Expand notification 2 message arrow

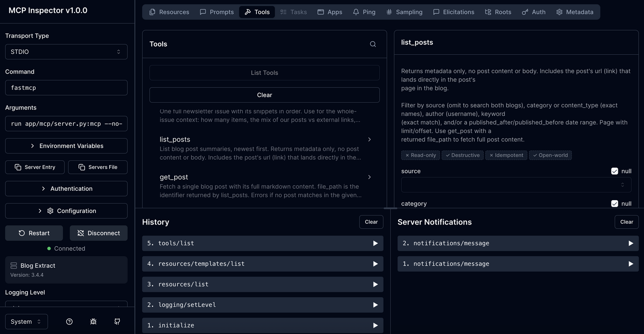(630, 243)
